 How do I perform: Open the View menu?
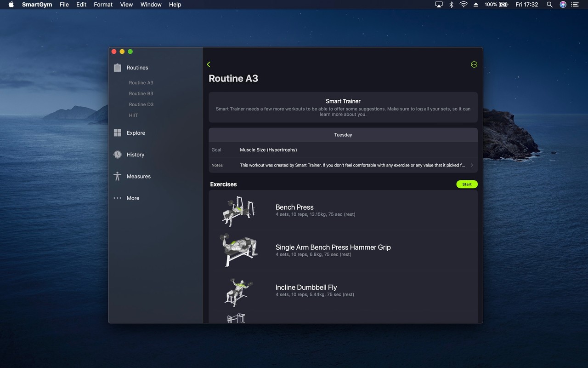(x=126, y=5)
